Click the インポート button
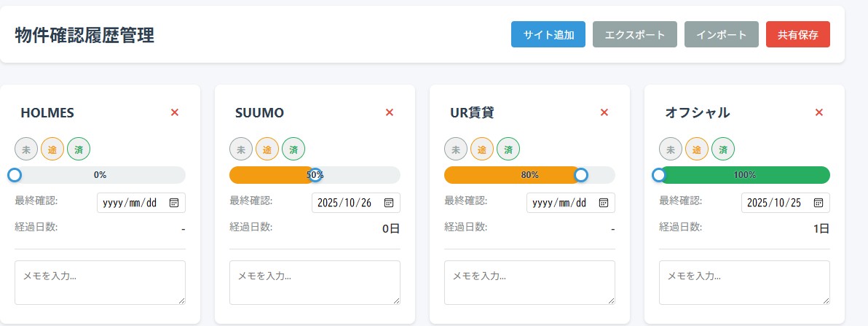868x326 pixels. pos(721,34)
